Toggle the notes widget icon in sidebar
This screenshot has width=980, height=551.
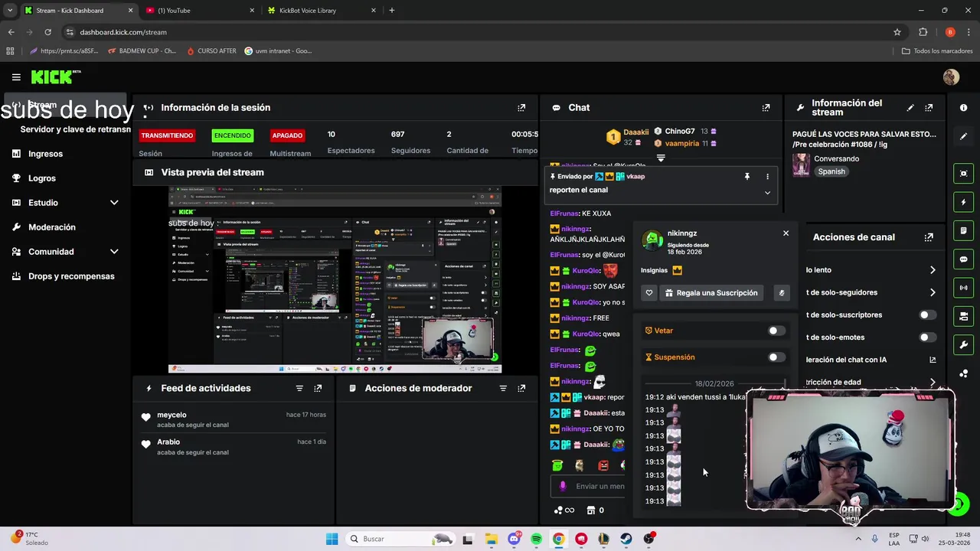click(963, 230)
